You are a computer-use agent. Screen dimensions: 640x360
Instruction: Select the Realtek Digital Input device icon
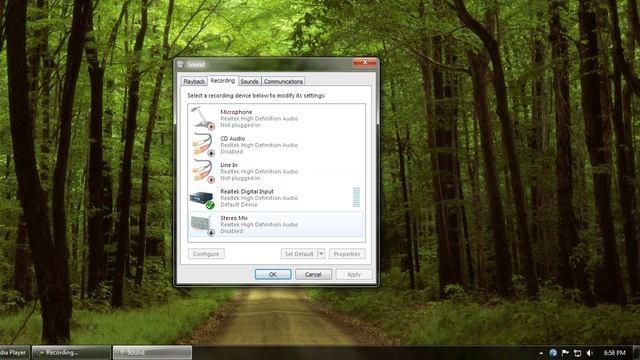click(x=202, y=200)
